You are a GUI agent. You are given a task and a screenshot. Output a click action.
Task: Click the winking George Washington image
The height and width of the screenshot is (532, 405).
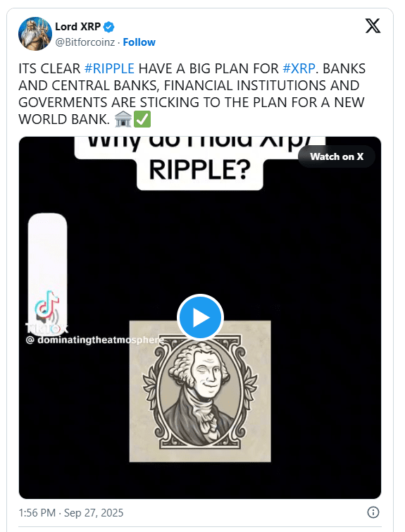click(200, 391)
